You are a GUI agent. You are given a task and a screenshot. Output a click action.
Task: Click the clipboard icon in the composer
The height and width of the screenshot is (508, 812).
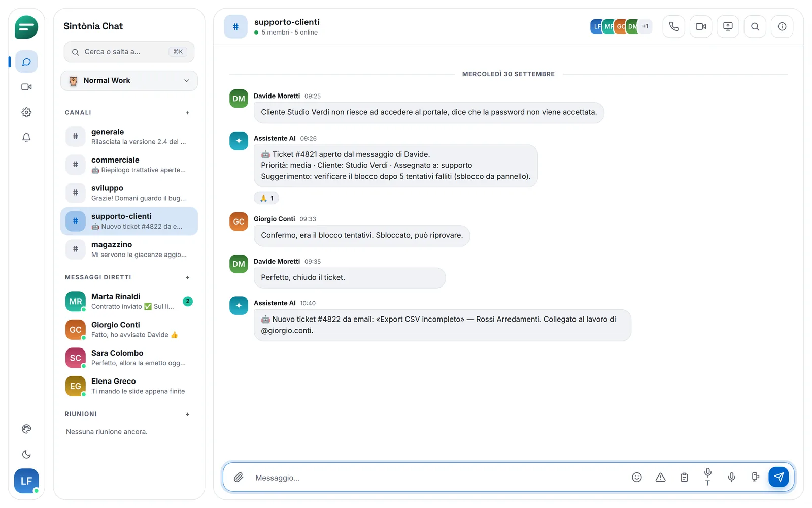pos(684,478)
